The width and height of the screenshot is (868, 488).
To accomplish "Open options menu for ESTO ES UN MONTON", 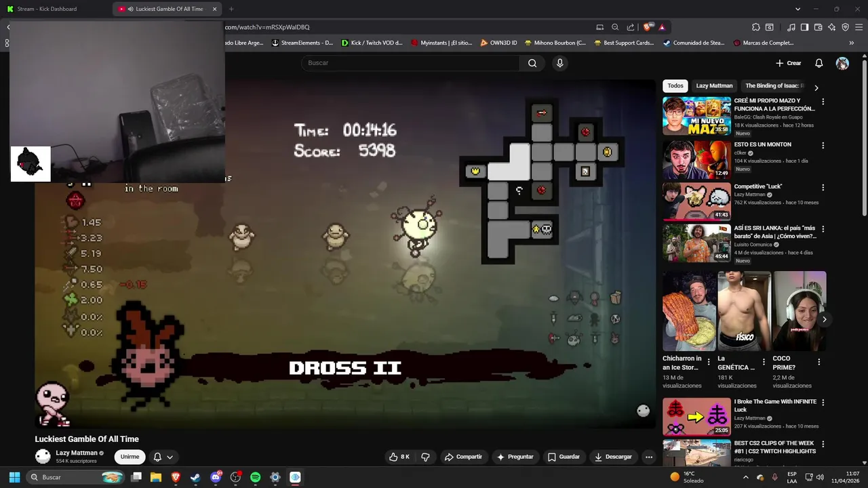I will [823, 145].
